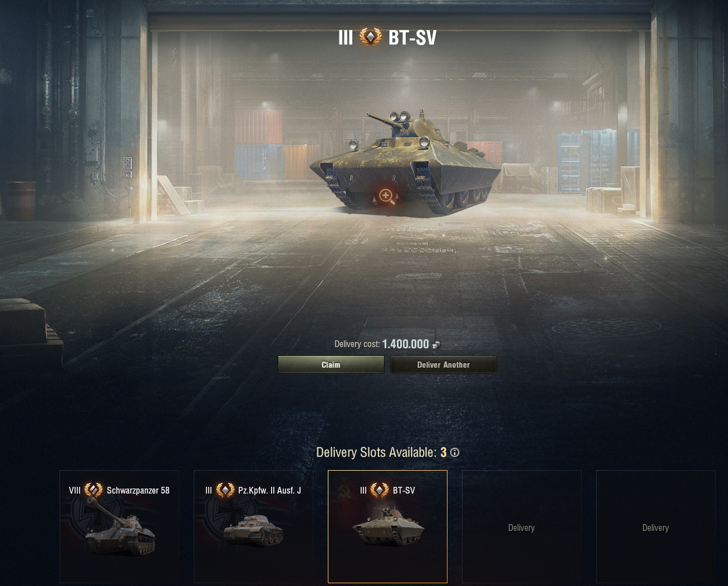Click the premium badge in the BT-SV slot
The width and height of the screenshot is (728, 586).
click(380, 490)
